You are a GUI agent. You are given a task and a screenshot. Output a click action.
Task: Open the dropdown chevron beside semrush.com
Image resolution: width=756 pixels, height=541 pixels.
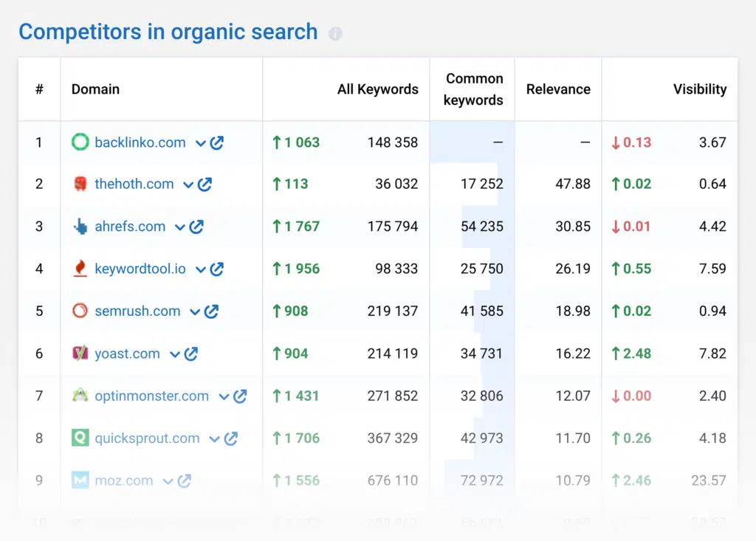coord(195,312)
